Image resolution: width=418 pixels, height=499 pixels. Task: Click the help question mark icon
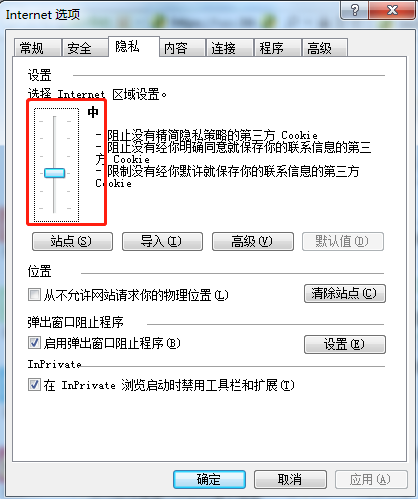[x=355, y=10]
